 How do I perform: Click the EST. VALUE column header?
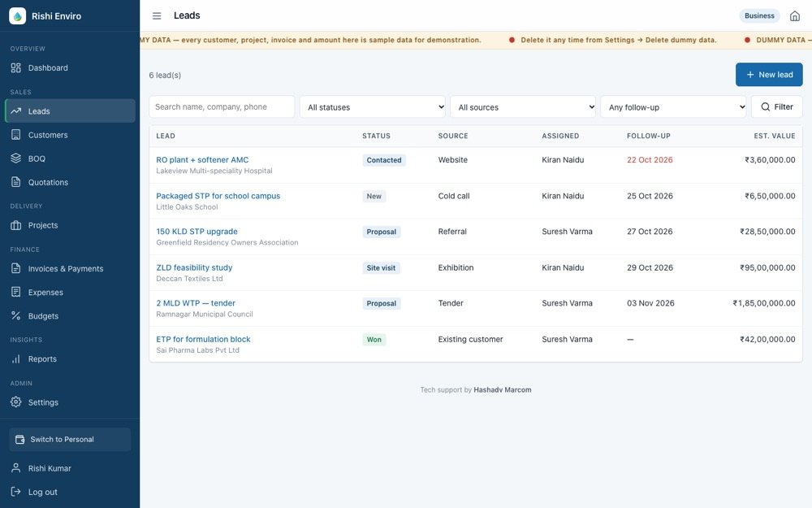[774, 136]
